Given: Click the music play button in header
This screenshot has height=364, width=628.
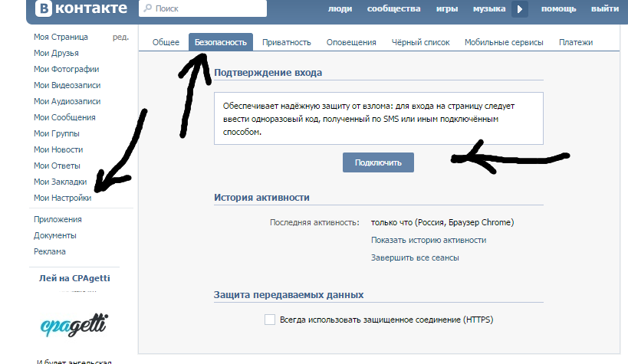Looking at the screenshot, I should [520, 9].
